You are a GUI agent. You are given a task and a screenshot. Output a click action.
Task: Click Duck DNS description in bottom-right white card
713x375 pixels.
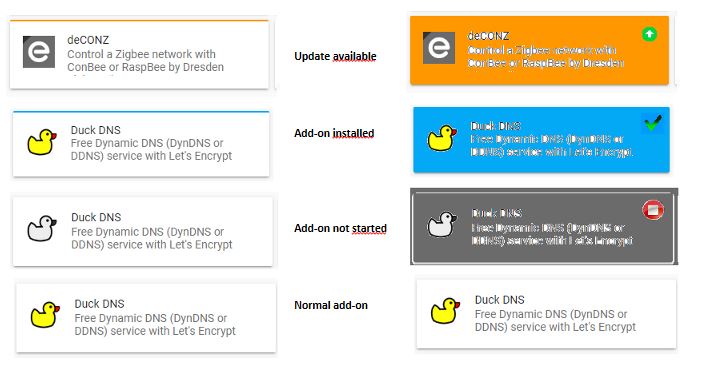click(x=555, y=320)
